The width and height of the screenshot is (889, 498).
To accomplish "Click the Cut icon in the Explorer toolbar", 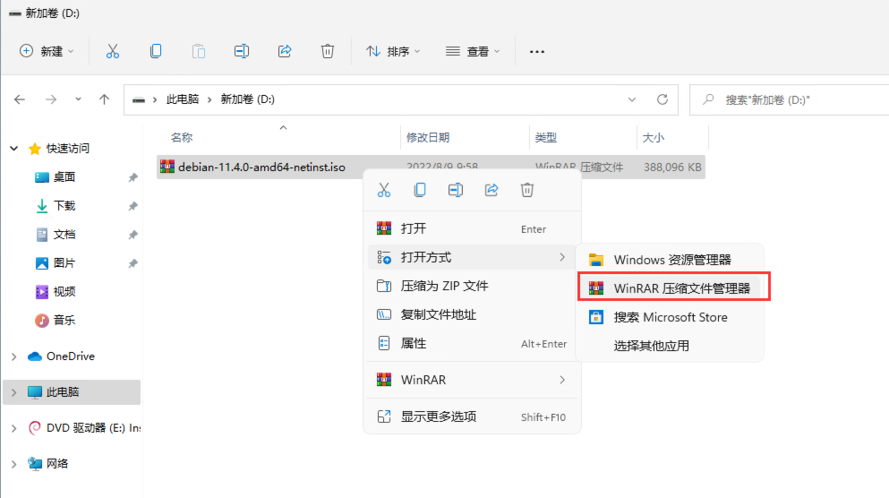I will click(113, 52).
